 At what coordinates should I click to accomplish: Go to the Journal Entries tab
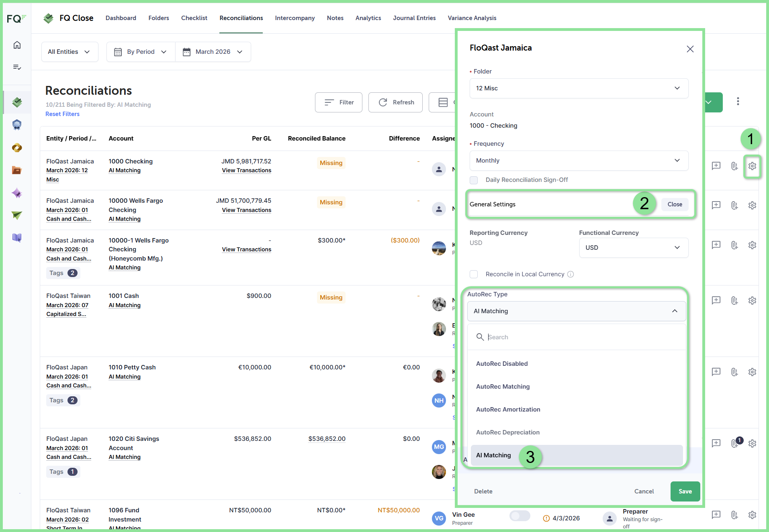coord(414,18)
